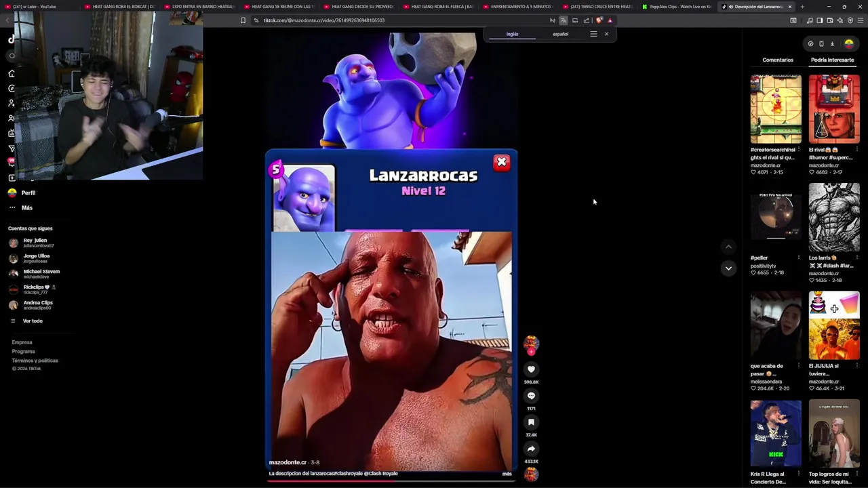Image resolution: width=868 pixels, height=488 pixels.
Task: Open Messages paper-plane icon in sidebar
Action: pos(12,148)
